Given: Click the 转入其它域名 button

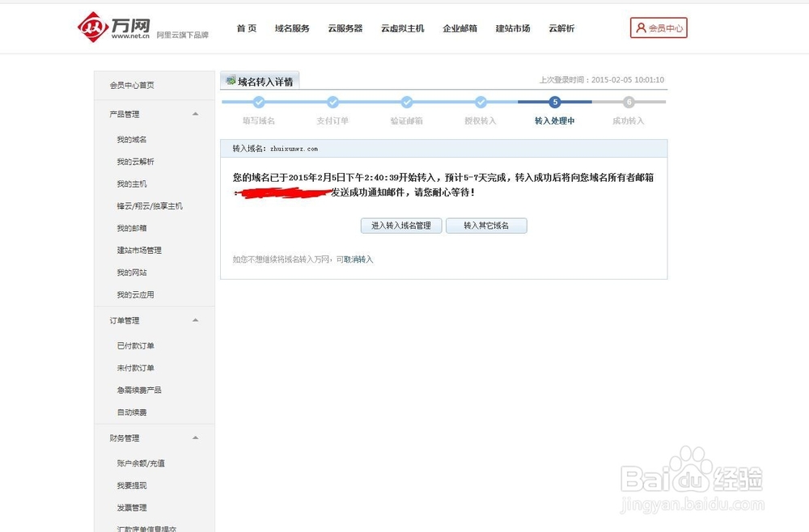Looking at the screenshot, I should (x=486, y=226).
